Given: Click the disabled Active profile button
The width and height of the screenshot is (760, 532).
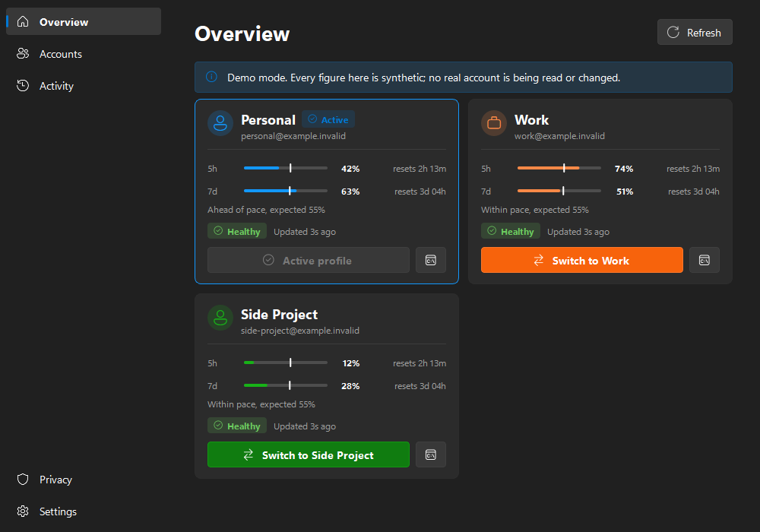Looking at the screenshot, I should coord(309,260).
